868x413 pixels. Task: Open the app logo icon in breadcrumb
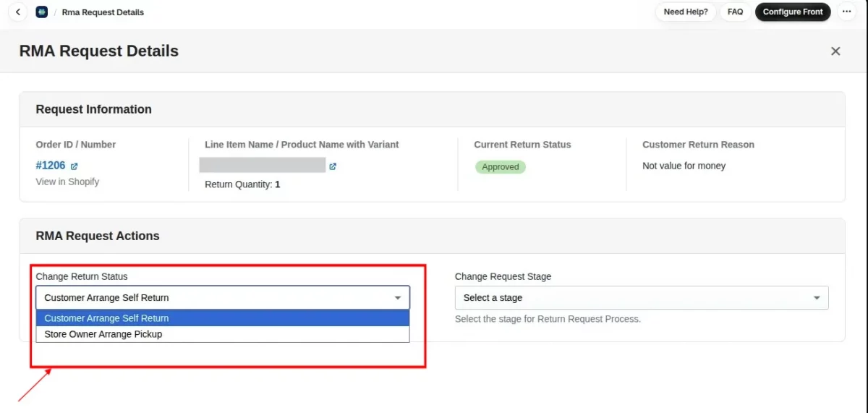(x=42, y=12)
